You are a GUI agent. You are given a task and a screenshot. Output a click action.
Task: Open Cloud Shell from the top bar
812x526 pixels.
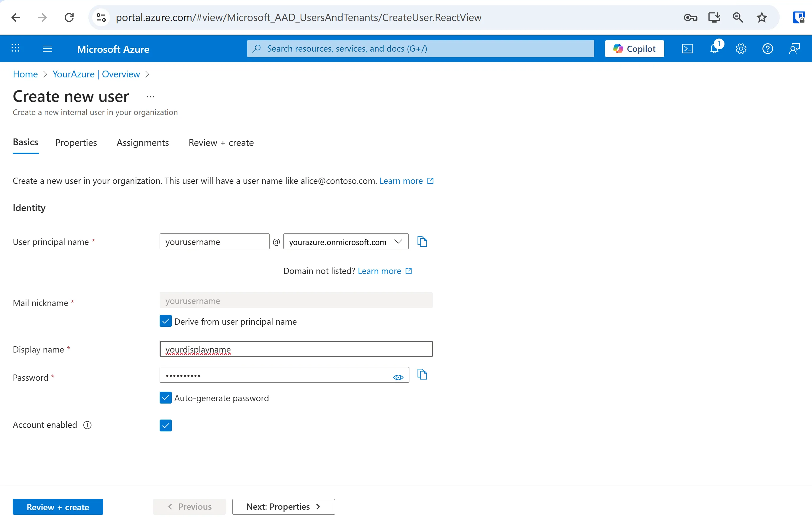(687, 49)
